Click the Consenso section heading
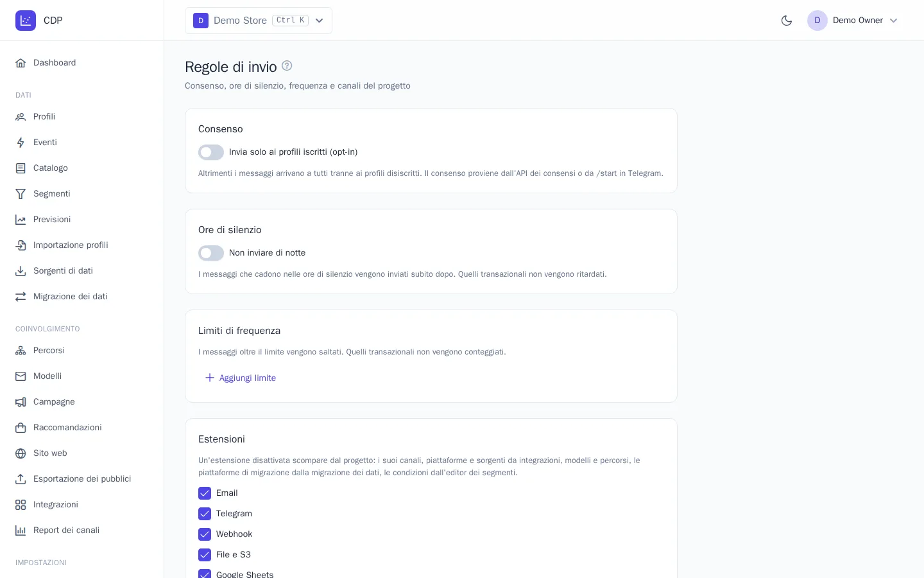The width and height of the screenshot is (924, 578). tap(221, 129)
